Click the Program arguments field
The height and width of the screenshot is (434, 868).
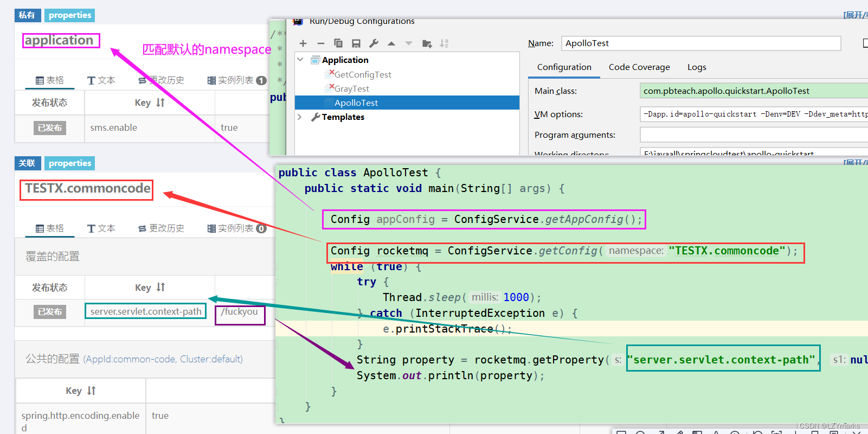(x=754, y=135)
